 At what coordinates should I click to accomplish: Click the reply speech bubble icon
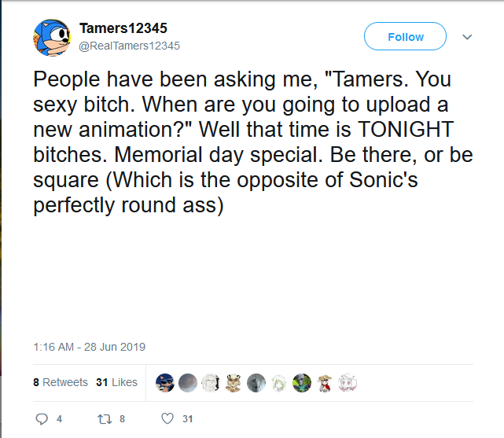pos(42,419)
